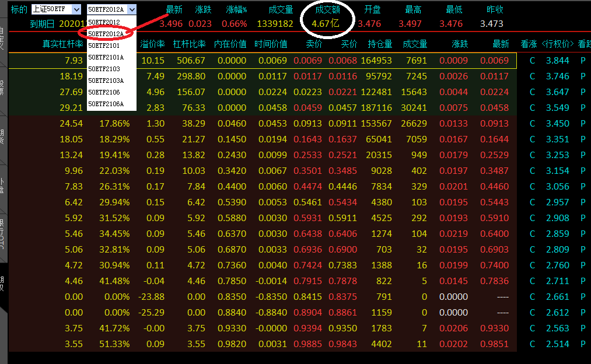Select the 3.056 strike price cell
Viewport: 591px width, 364px height.
[557, 187]
